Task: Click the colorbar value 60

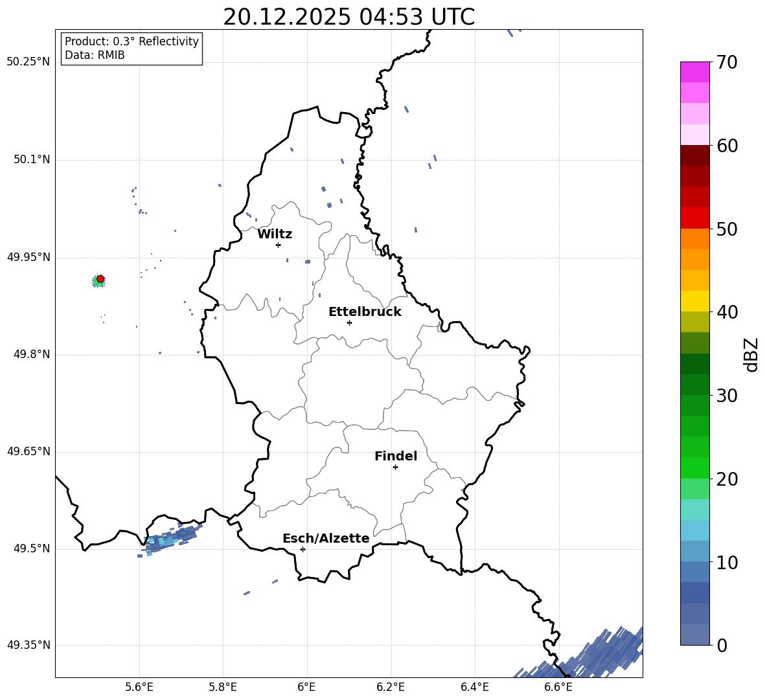Action: coord(727,146)
